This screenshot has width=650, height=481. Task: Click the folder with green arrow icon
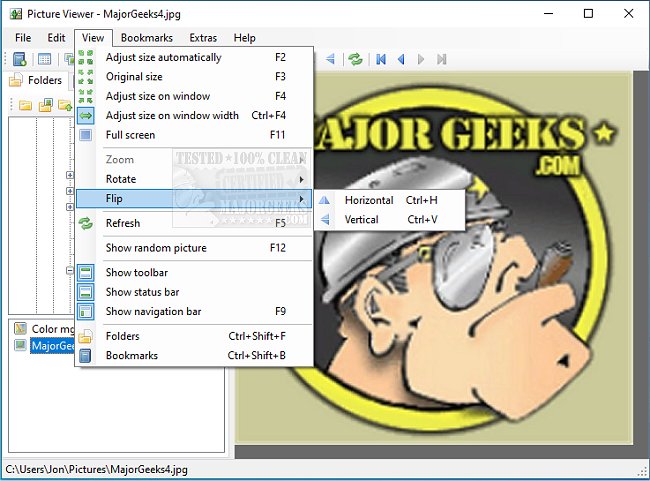click(x=65, y=105)
